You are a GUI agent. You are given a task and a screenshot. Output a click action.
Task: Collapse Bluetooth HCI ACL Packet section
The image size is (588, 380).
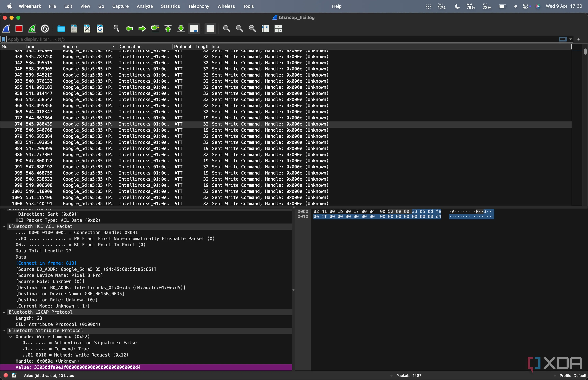[4, 227]
